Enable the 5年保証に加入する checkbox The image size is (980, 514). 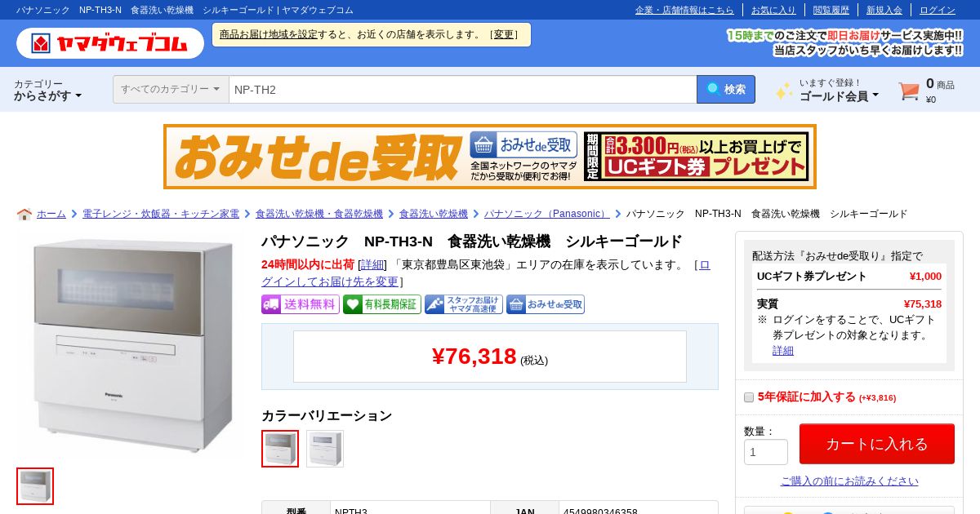pos(749,397)
